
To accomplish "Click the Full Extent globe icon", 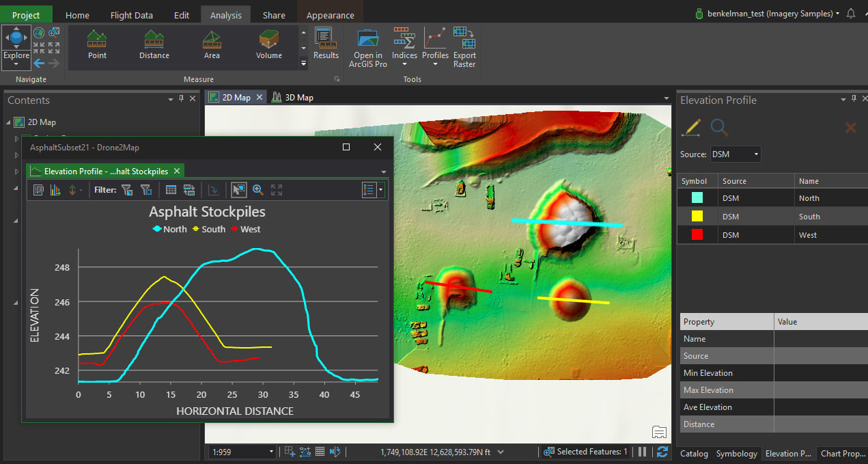I will [x=40, y=32].
